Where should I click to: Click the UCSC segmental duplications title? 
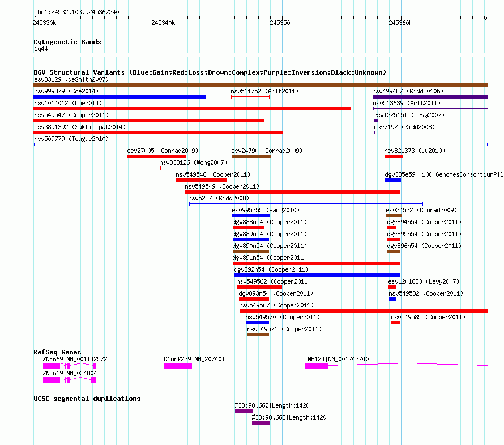click(x=87, y=399)
